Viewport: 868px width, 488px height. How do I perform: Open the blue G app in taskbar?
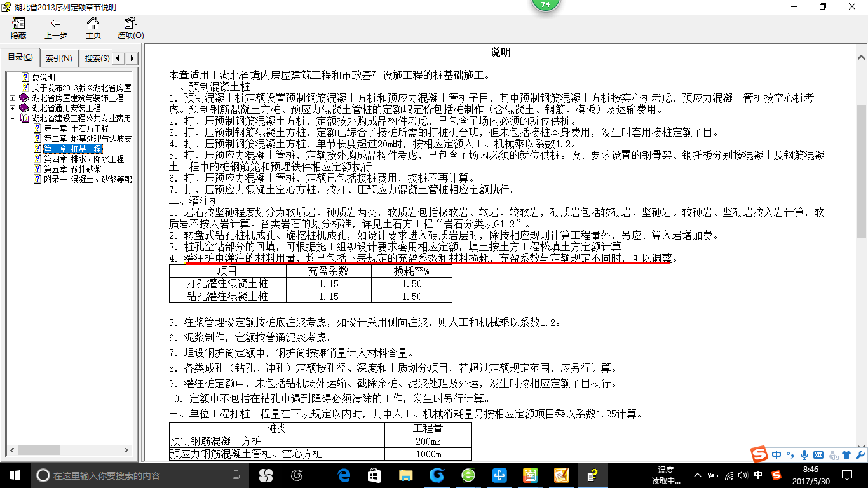[437, 475]
